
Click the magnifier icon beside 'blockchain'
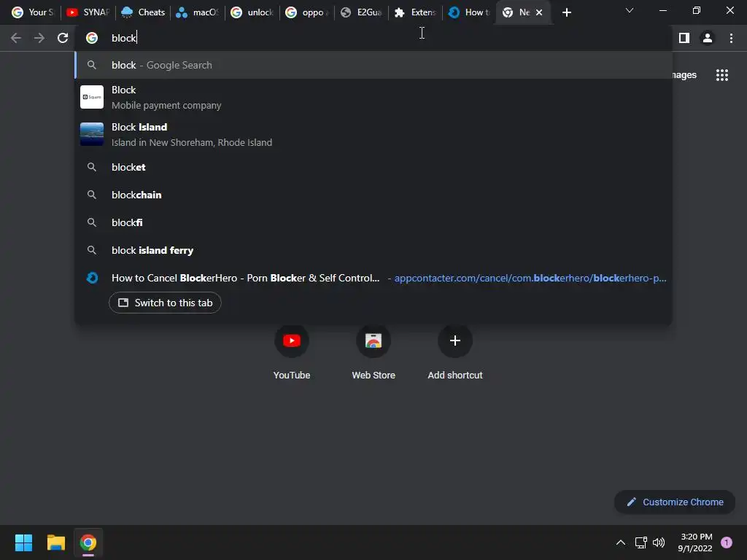[92, 195]
